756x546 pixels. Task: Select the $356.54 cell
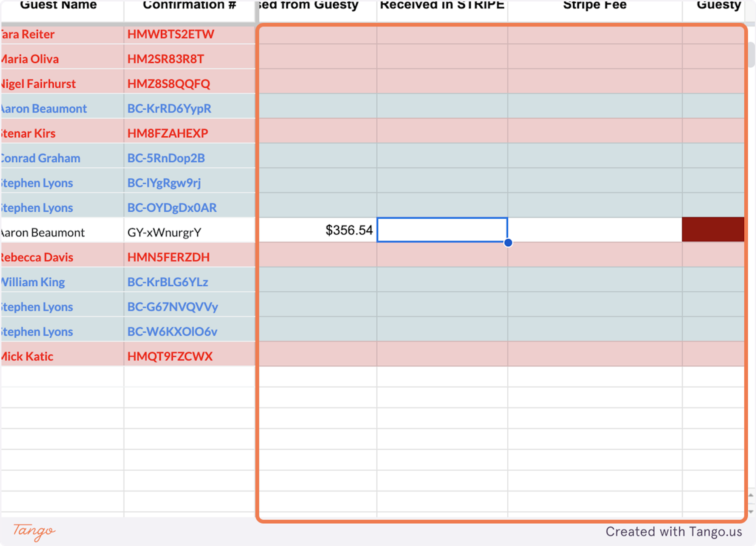(x=318, y=230)
